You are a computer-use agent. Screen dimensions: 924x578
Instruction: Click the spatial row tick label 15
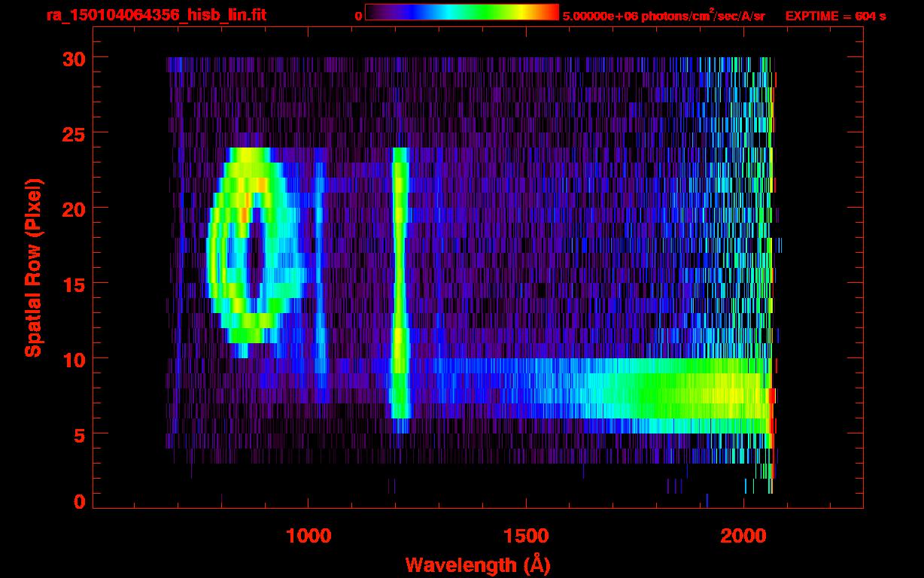pos(73,284)
